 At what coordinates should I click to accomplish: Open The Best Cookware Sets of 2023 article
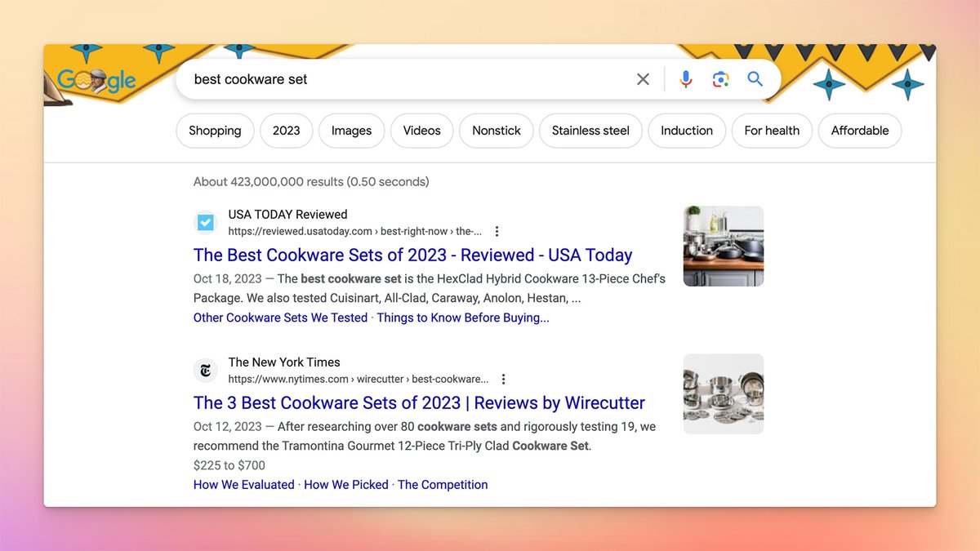click(412, 255)
